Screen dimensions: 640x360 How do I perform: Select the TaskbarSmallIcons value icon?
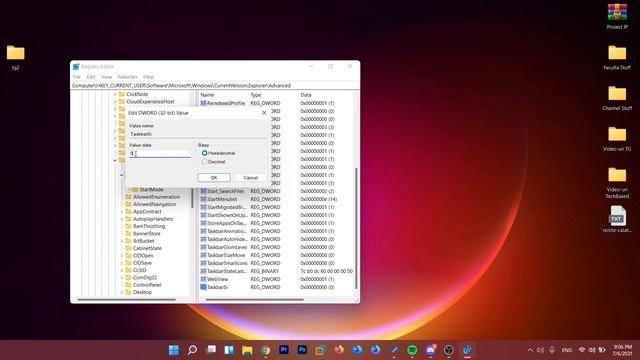click(x=203, y=263)
